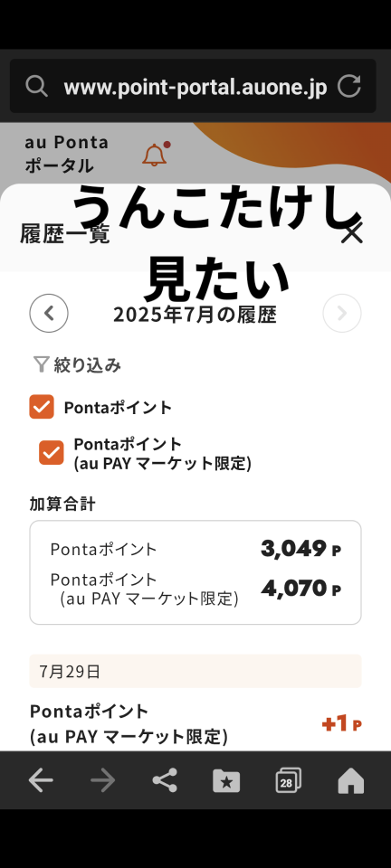Go to next month's history

point(342,314)
